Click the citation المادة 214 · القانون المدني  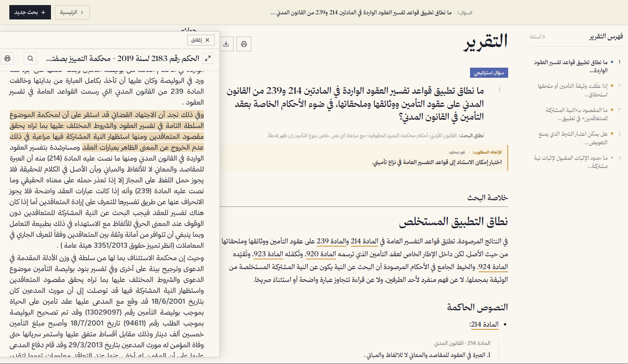pos(462,343)
